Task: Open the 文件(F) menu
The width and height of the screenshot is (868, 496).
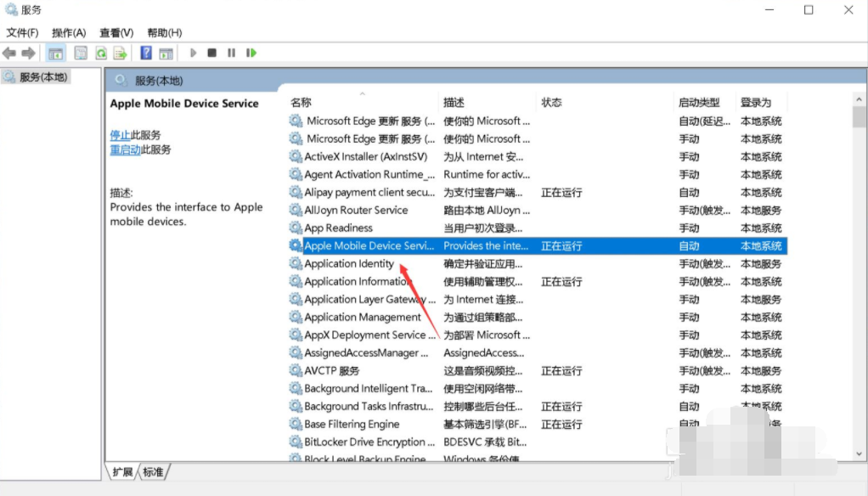Action: (23, 32)
